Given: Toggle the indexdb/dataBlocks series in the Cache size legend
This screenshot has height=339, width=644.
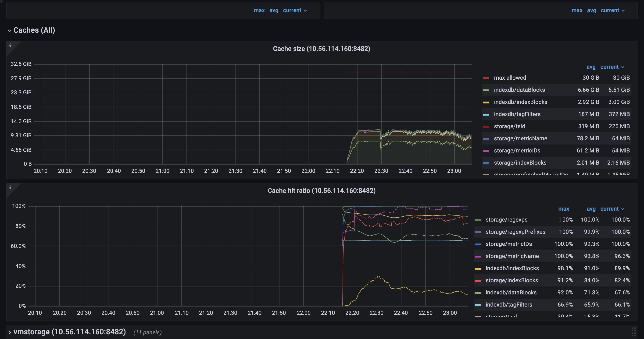Looking at the screenshot, I should click(x=519, y=90).
